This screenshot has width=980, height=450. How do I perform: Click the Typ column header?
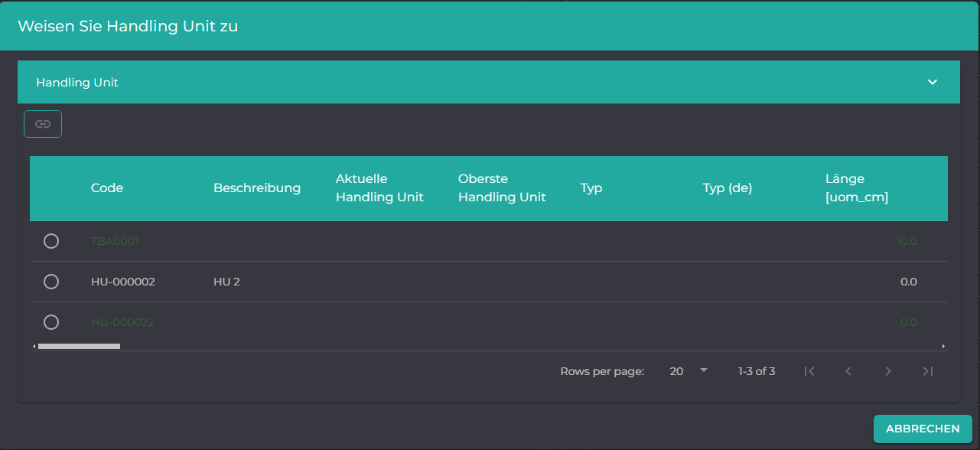click(591, 188)
